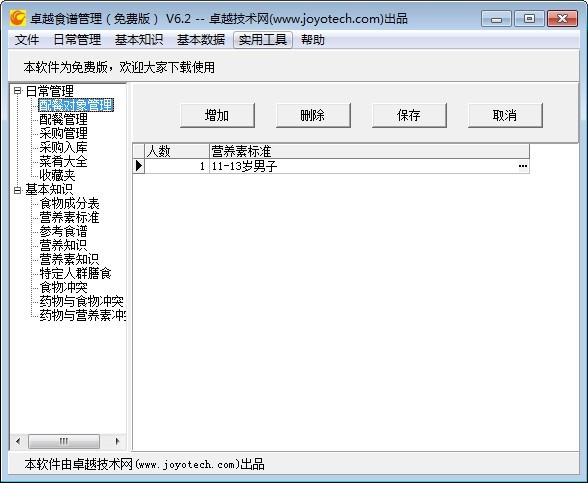The width and height of the screenshot is (588, 483).
Task: Click the 营养素标准 column header
Action: pyautogui.click(x=369, y=151)
